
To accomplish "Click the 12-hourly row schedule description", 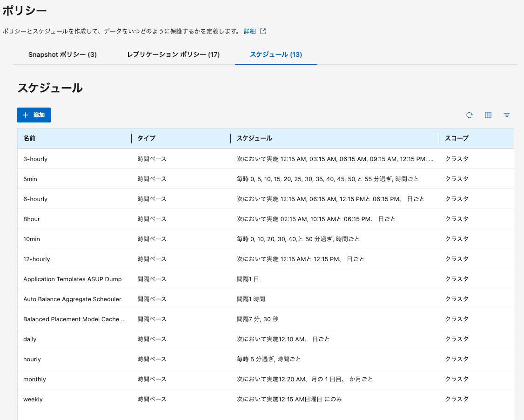I will 301,259.
